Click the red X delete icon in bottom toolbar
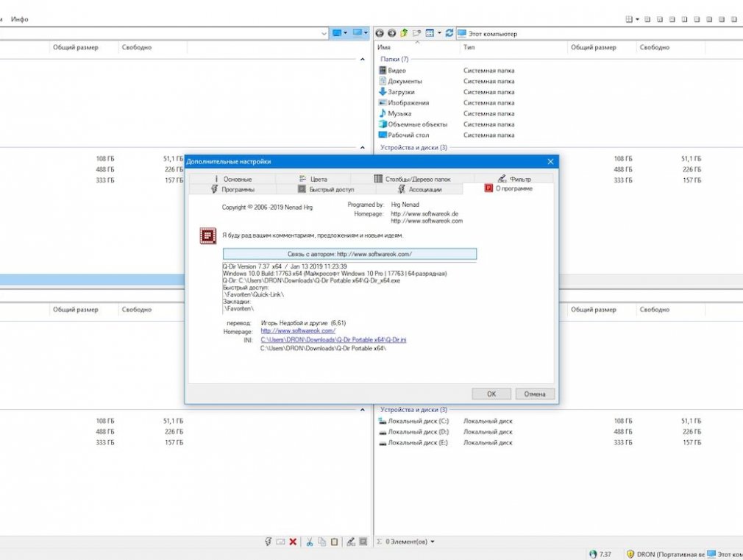This screenshot has height=560, width=743. tap(293, 542)
